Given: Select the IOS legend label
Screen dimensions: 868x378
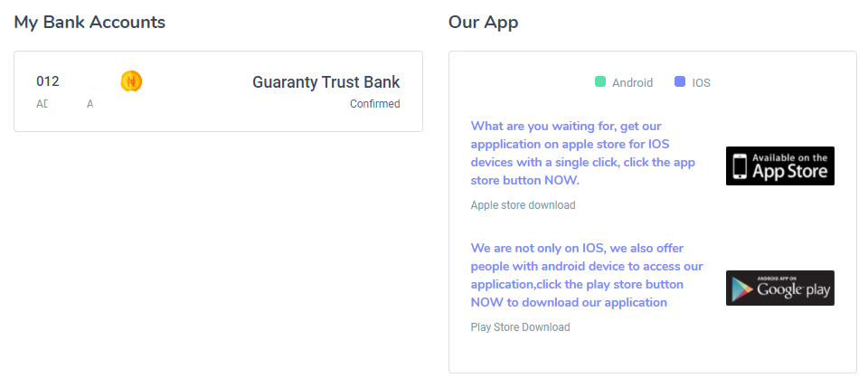Looking at the screenshot, I should tap(701, 83).
